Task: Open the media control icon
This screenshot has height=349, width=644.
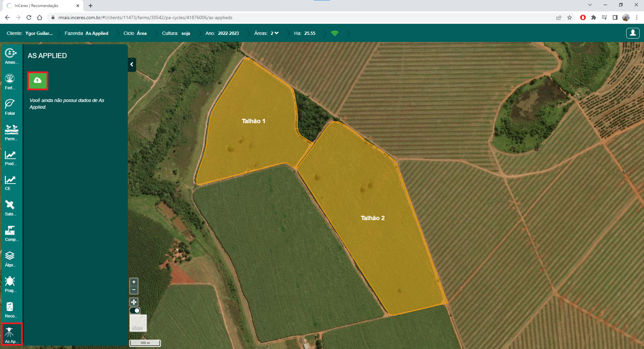Action: tap(604, 17)
